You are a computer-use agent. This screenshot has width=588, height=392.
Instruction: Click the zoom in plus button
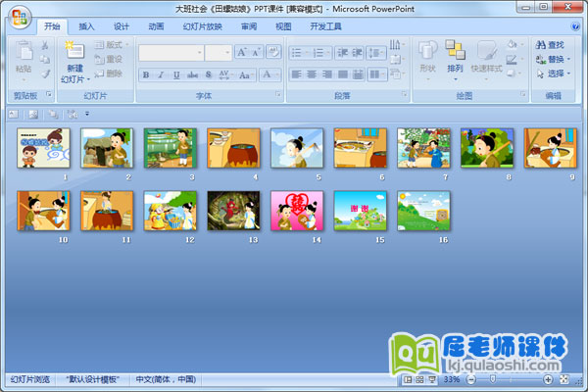pos(547,379)
